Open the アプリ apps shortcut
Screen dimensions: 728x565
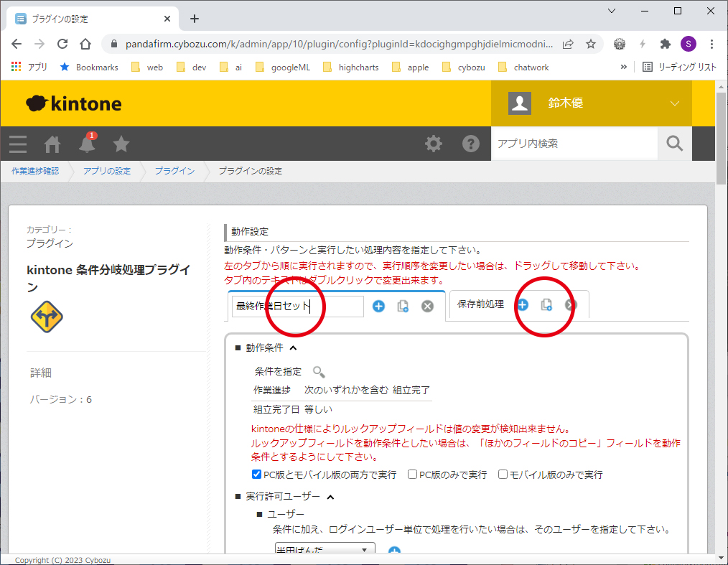tap(29, 67)
